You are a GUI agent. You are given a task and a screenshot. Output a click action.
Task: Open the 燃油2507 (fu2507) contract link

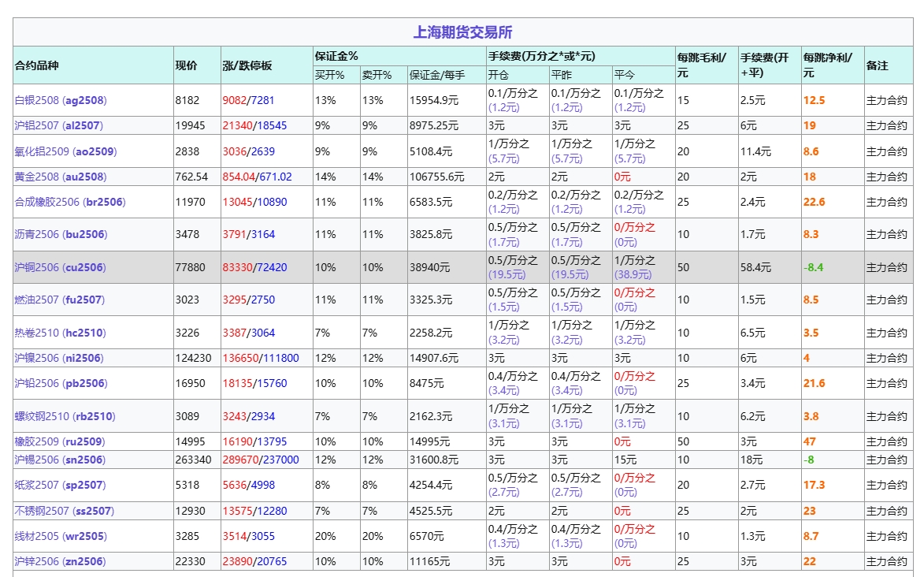click(x=60, y=300)
